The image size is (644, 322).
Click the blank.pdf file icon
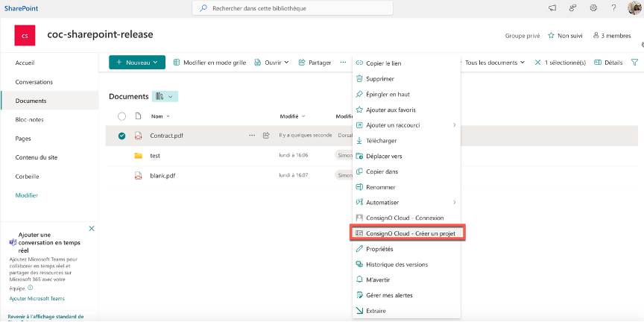point(138,176)
